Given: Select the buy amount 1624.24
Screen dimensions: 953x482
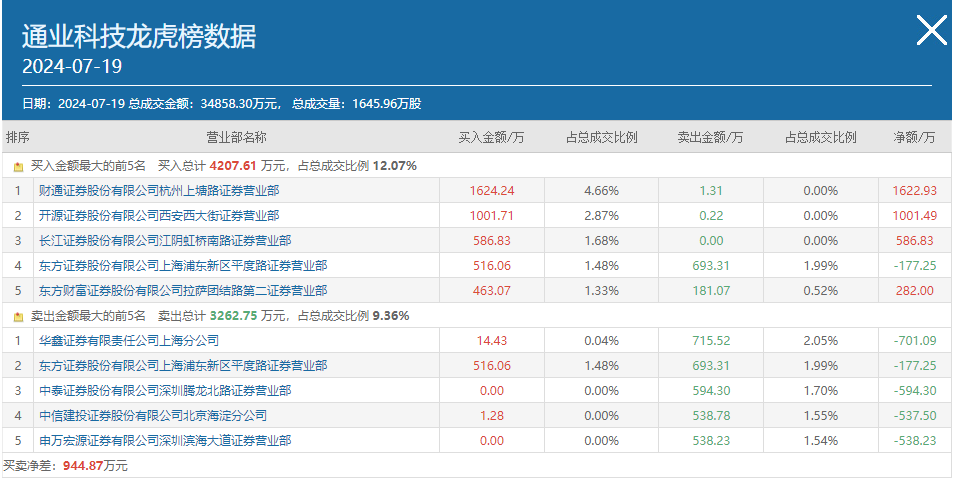Looking at the screenshot, I should (492, 191).
